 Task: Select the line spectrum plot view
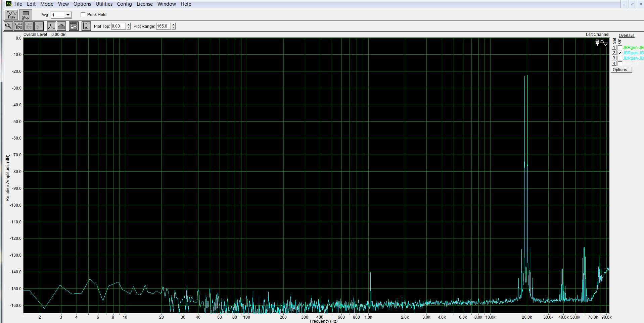click(x=51, y=26)
